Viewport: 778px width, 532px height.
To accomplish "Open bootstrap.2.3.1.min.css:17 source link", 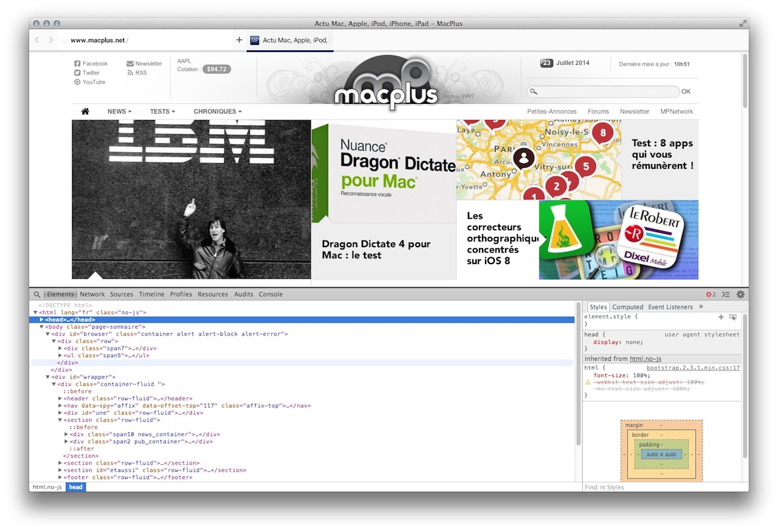I will point(693,368).
